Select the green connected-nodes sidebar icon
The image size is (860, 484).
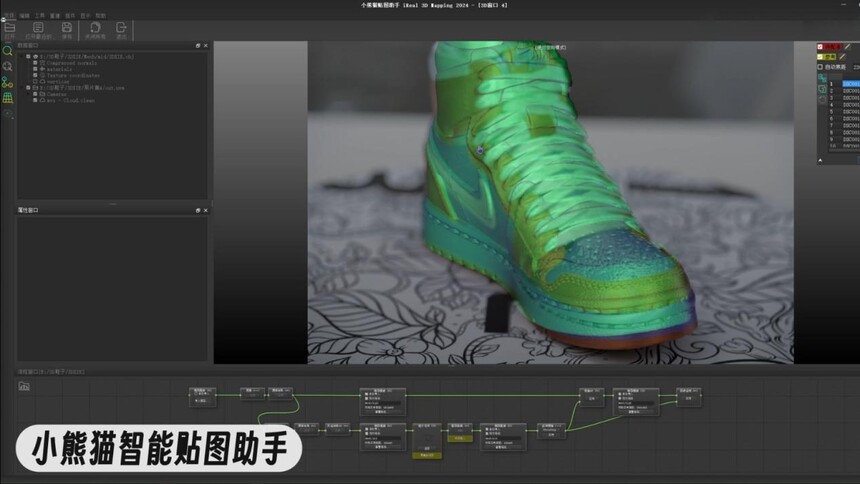click(x=7, y=82)
